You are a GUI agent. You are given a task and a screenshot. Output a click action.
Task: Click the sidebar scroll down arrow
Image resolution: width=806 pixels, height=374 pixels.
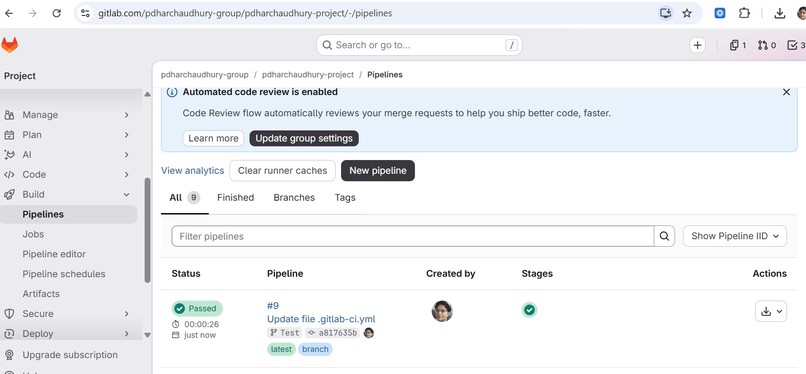click(148, 335)
